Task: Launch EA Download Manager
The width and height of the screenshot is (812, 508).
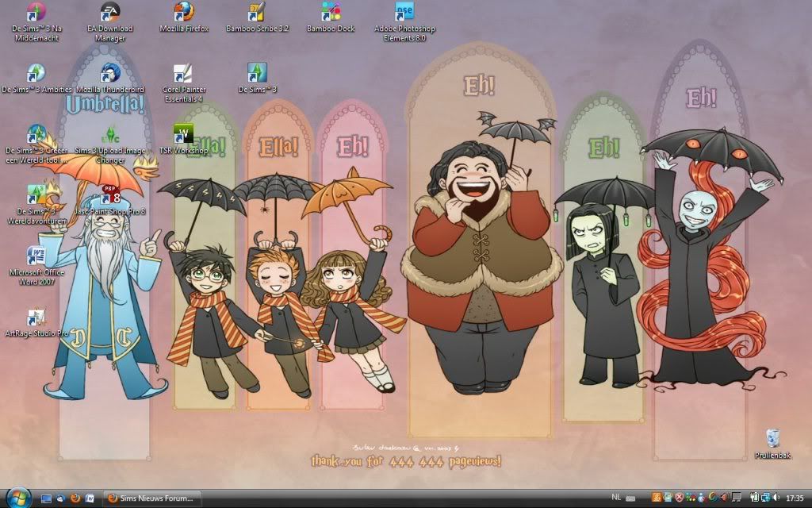Action: (109, 22)
